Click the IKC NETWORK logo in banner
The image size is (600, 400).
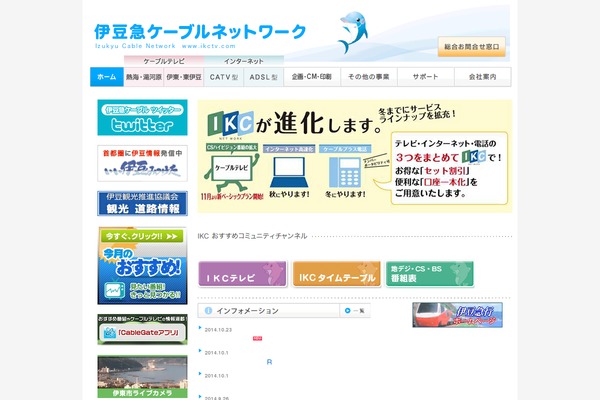click(230, 125)
